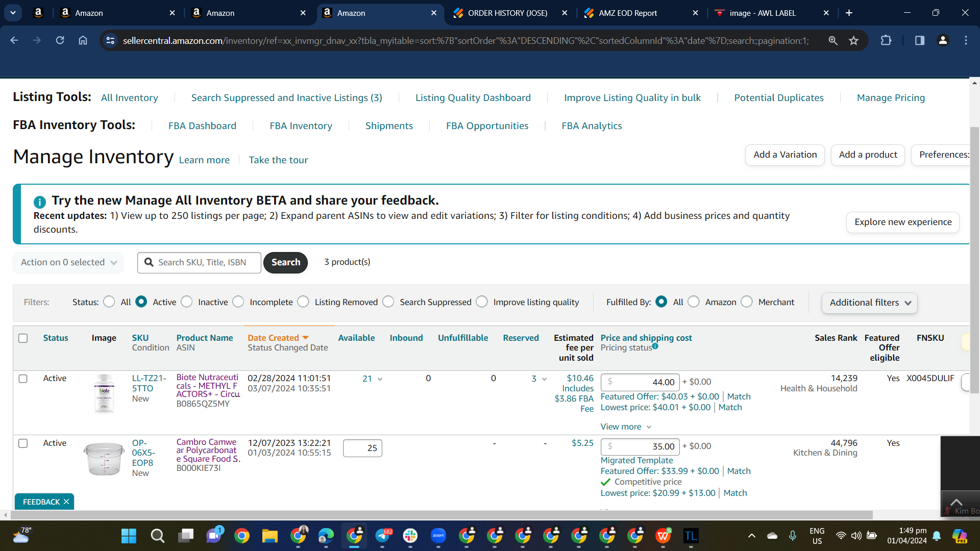This screenshot has height=551, width=980.
Task: Click the zoom magnifier icon in address bar
Action: (x=832, y=40)
